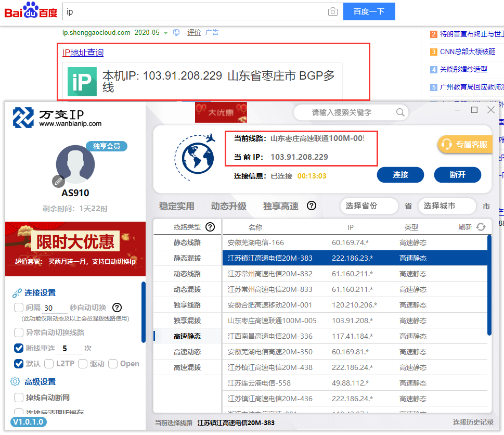Select 静态混拨 line type
This screenshot has width=504, height=435.
187,258
